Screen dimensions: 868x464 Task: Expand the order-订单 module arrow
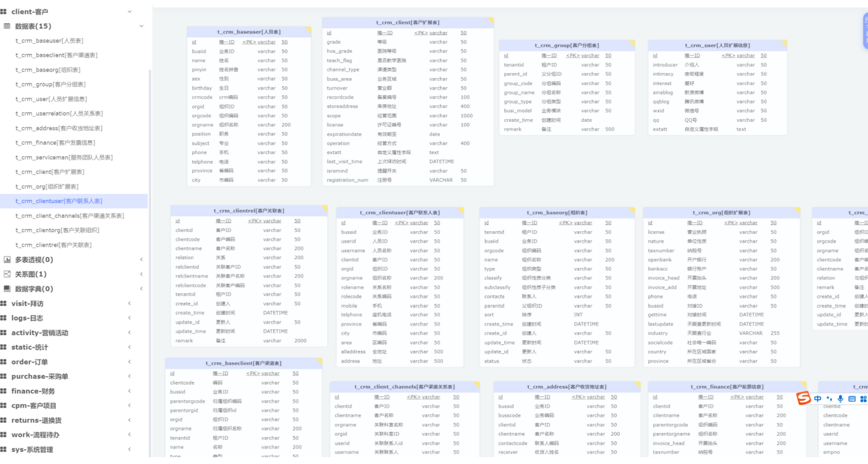130,362
